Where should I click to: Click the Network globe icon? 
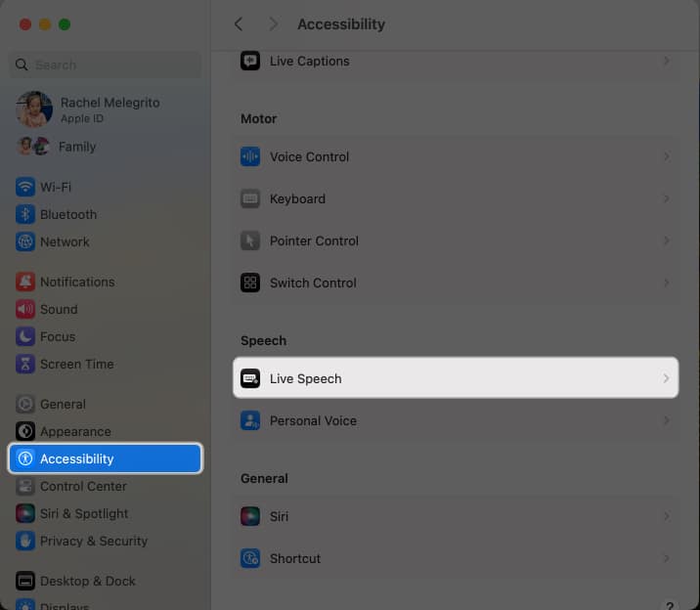(25, 241)
